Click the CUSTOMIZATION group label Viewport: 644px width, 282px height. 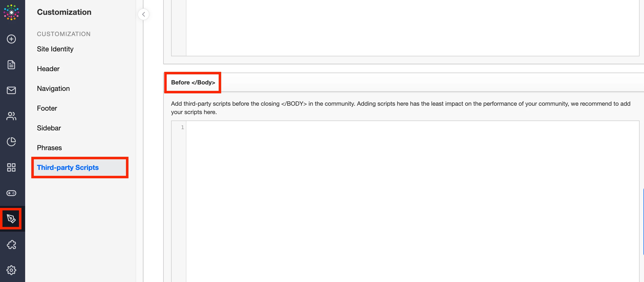[64, 34]
